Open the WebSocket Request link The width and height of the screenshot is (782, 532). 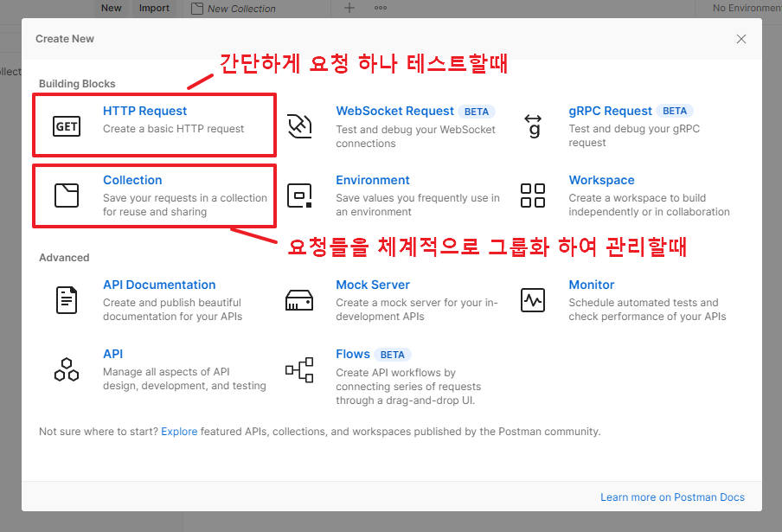tap(394, 111)
